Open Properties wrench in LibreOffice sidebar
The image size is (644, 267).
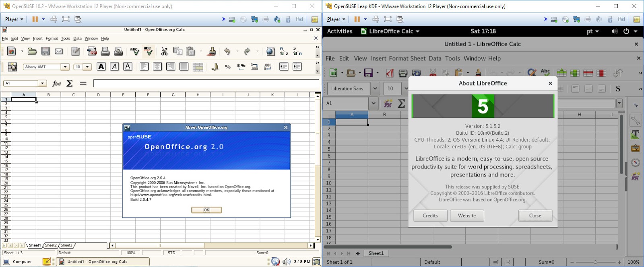pyautogui.click(x=636, y=120)
